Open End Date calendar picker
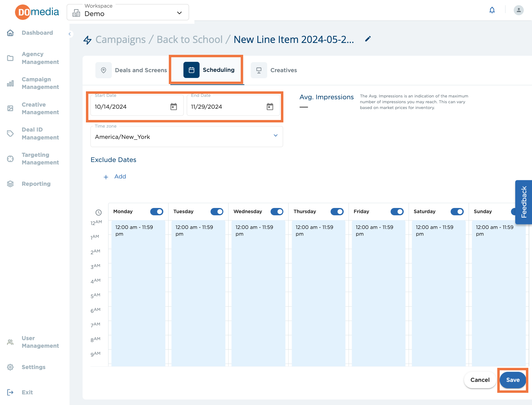This screenshot has width=532, height=405. [270, 107]
